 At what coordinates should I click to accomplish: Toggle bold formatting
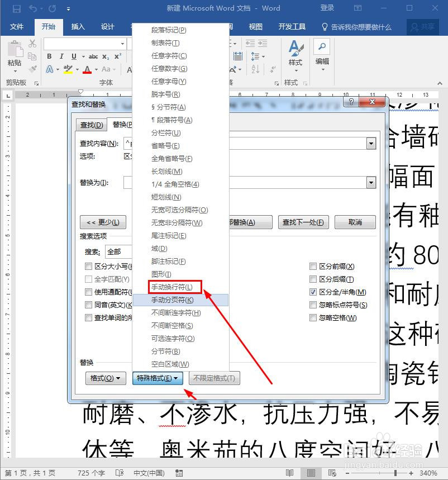[x=49, y=56]
